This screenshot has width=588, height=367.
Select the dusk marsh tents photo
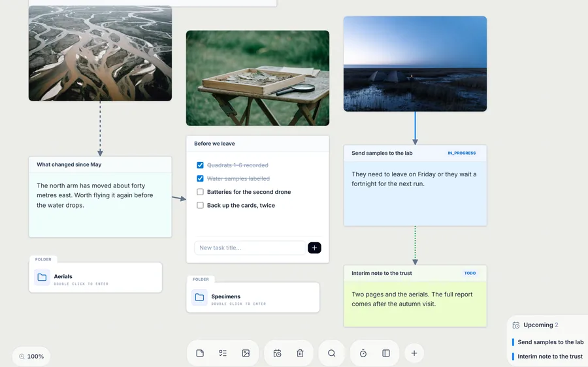click(415, 64)
